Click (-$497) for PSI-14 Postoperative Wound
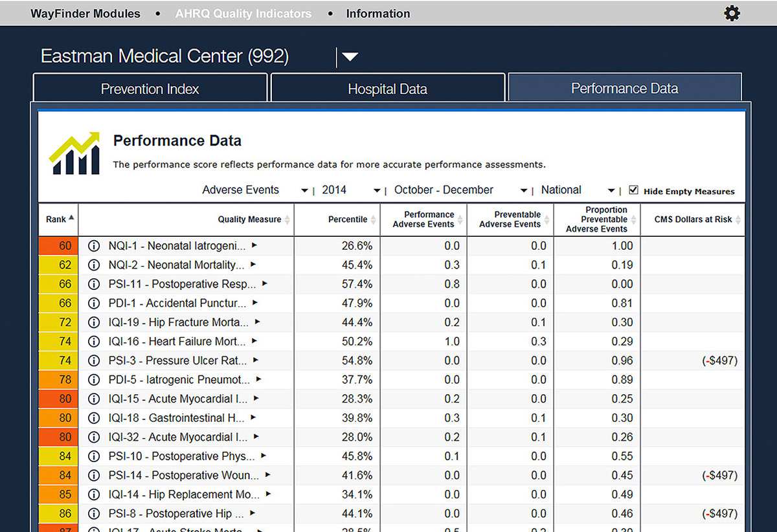Screen dimensions: 777x532 (719, 475)
